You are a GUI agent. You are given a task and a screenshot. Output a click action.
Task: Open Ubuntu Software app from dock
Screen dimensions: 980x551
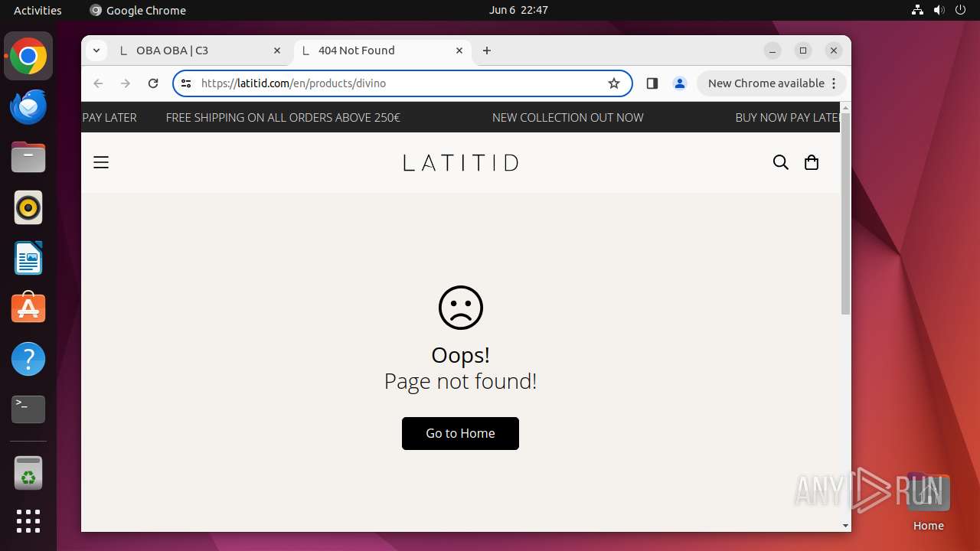(28, 308)
